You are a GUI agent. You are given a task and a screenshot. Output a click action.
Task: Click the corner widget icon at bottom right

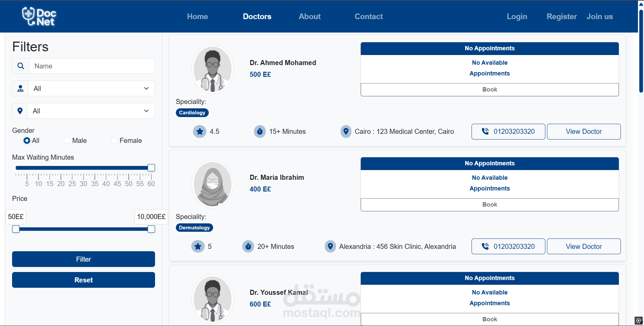tap(639, 321)
